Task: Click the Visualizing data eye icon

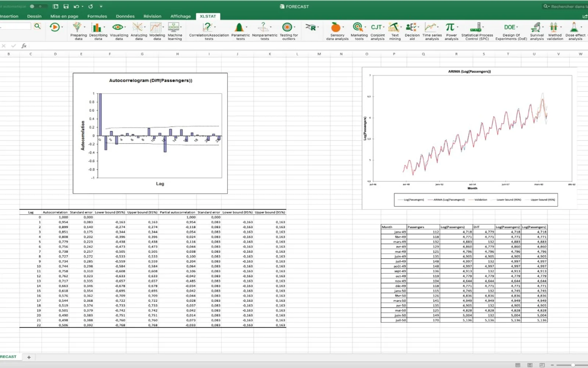Action: pos(118,27)
